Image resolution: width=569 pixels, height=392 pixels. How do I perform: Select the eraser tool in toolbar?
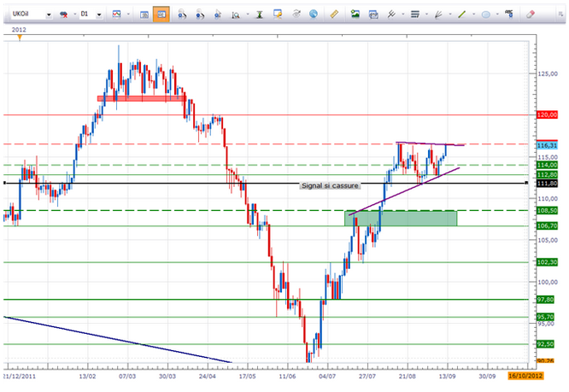[x=531, y=15]
